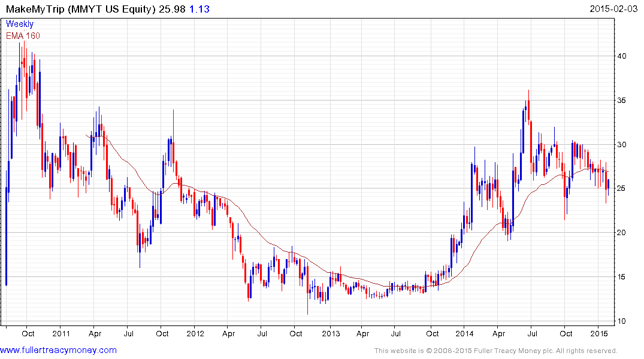Click the 30 price axis label

click(622, 144)
